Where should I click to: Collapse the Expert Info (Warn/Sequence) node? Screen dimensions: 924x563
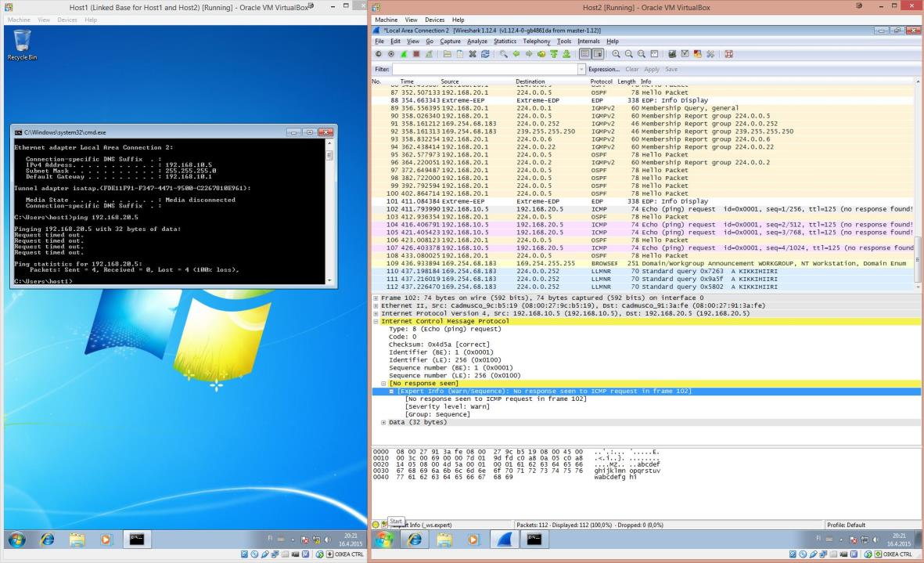(391, 392)
